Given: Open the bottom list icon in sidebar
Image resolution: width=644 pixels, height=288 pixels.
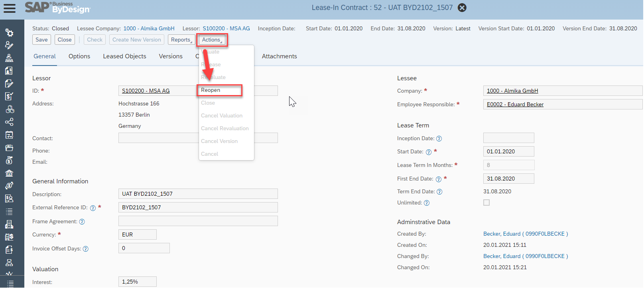Looking at the screenshot, I should point(10,283).
